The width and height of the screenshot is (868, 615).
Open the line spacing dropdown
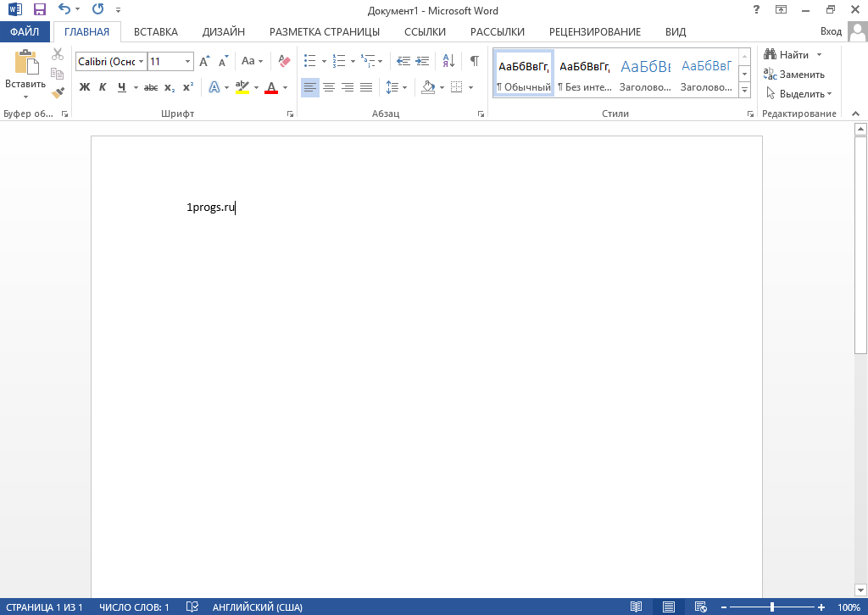click(x=394, y=87)
